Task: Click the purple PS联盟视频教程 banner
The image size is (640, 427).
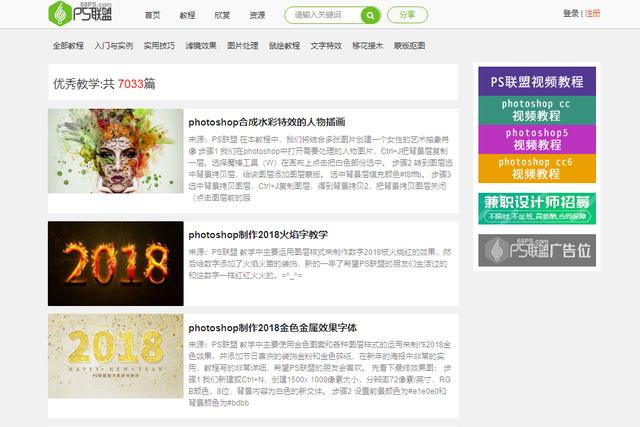Action: click(x=537, y=82)
